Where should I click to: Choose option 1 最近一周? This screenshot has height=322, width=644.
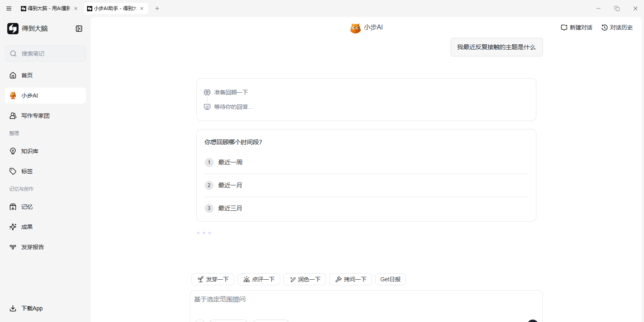point(366,162)
